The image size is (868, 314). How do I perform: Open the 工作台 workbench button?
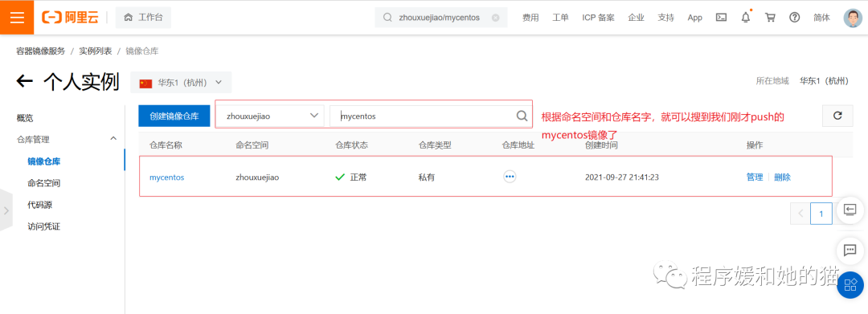143,17
